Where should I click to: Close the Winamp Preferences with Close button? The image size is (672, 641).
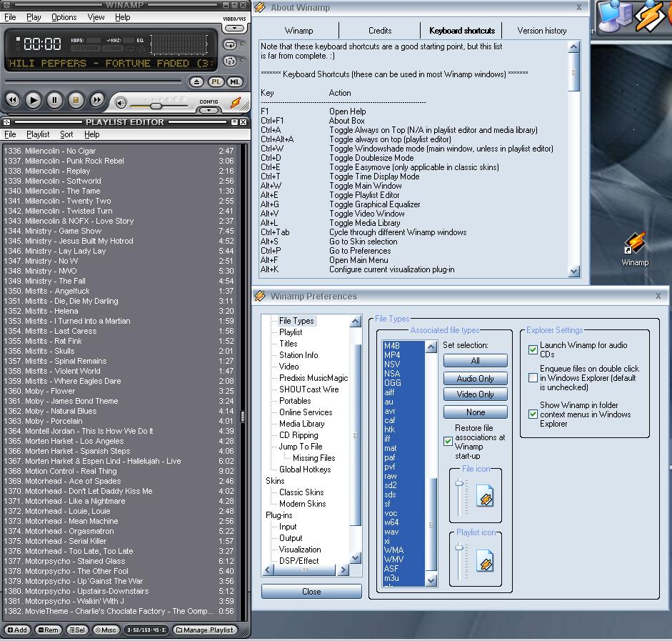click(x=311, y=591)
